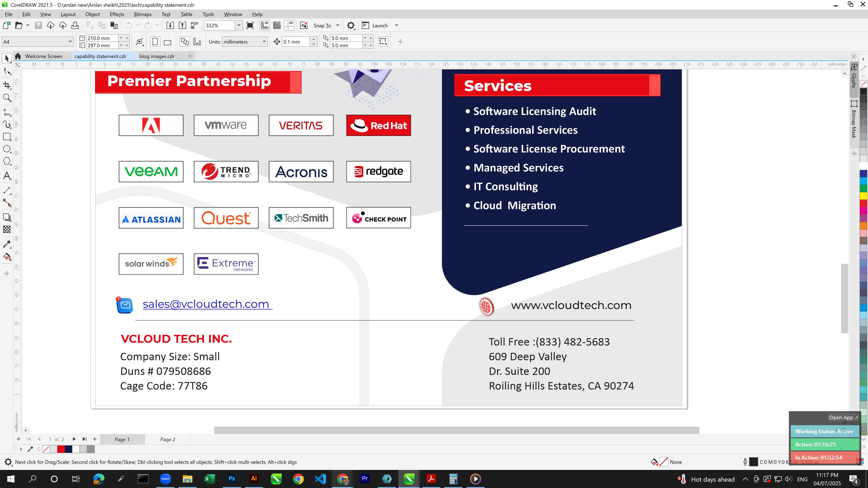Image resolution: width=868 pixels, height=488 pixels.
Task: Toggle Show rulers
Action: (x=264, y=26)
